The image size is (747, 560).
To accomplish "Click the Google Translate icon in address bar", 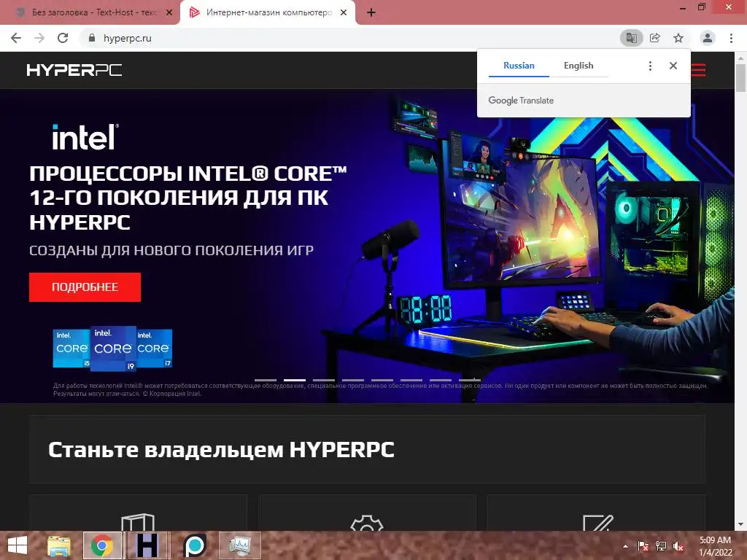I will [631, 38].
